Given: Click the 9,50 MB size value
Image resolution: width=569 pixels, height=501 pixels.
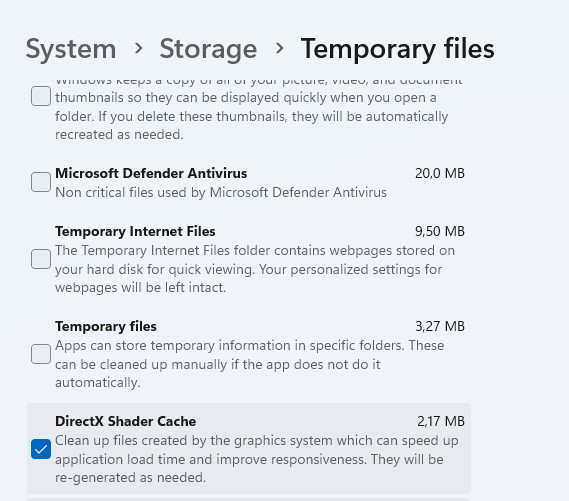Looking at the screenshot, I should pos(440,231).
